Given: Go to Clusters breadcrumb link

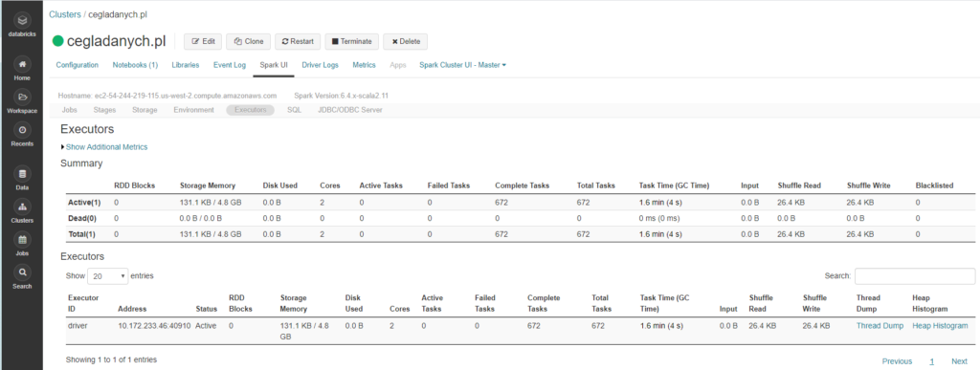Looking at the screenshot, I should [x=65, y=14].
